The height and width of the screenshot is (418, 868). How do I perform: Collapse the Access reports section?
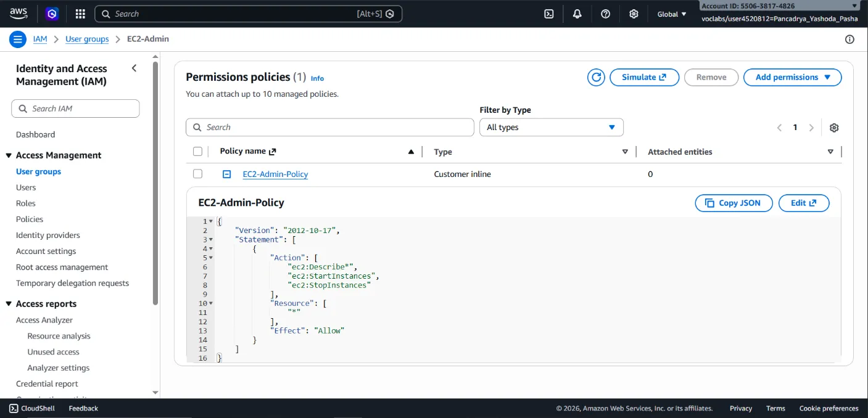[x=9, y=304]
